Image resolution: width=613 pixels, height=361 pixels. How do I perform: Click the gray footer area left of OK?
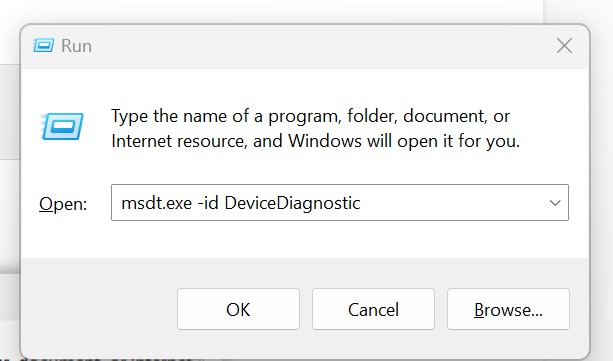(x=98, y=309)
